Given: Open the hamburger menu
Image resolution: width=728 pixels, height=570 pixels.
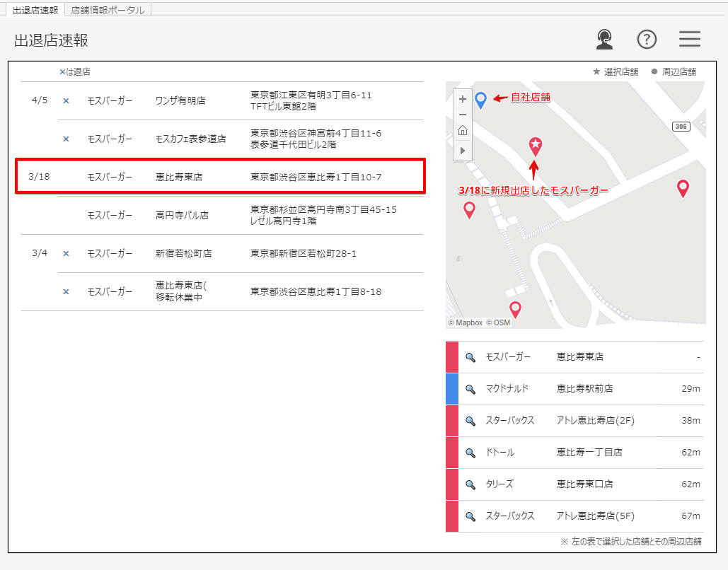Looking at the screenshot, I should point(690,39).
